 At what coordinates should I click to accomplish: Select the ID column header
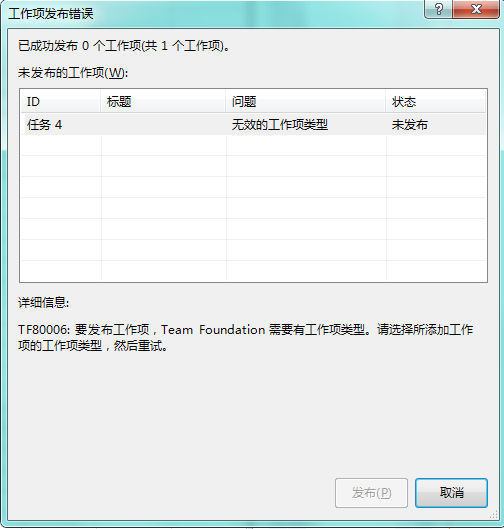coord(61,102)
